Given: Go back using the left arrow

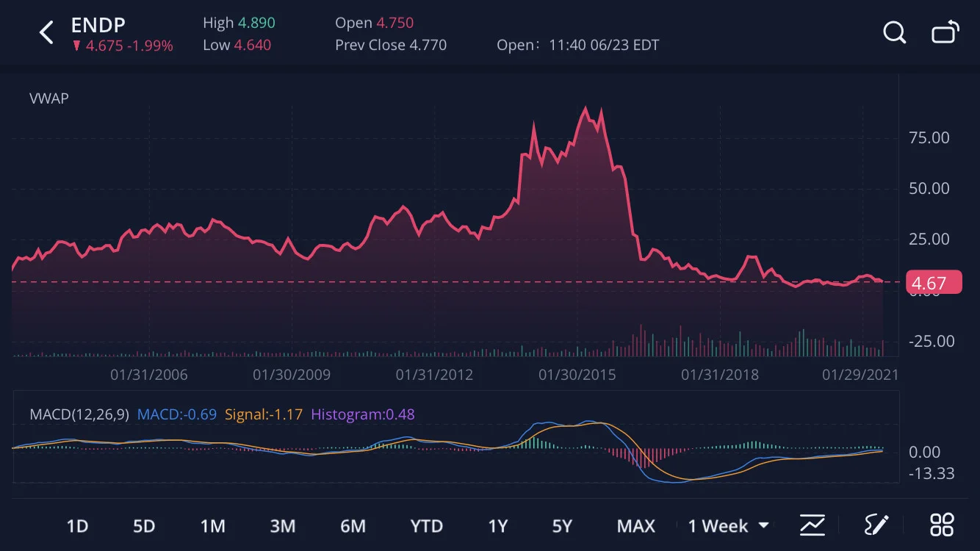Looking at the screenshot, I should tap(46, 32).
